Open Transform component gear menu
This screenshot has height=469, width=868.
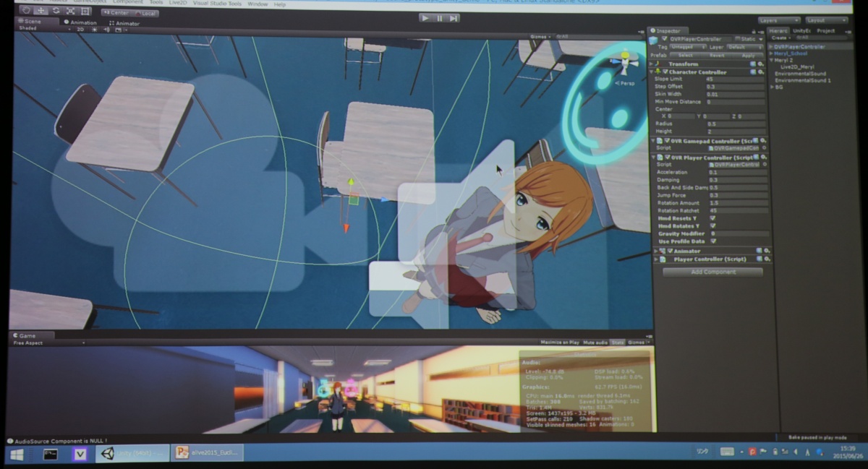[x=761, y=64]
